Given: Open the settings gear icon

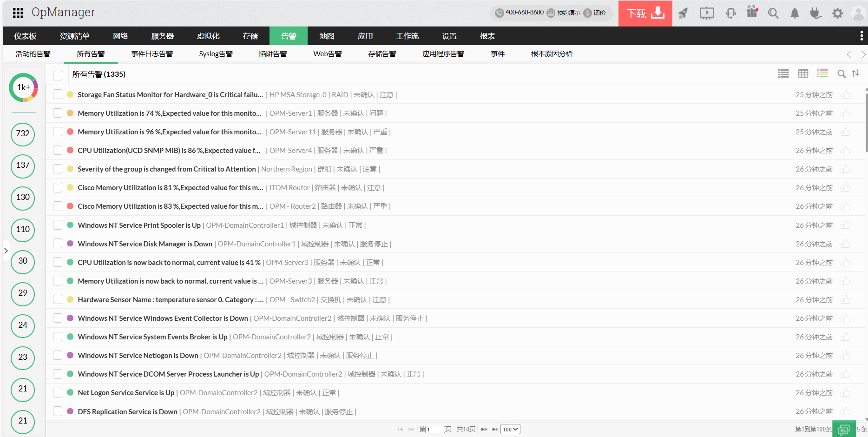Looking at the screenshot, I should (x=837, y=13).
